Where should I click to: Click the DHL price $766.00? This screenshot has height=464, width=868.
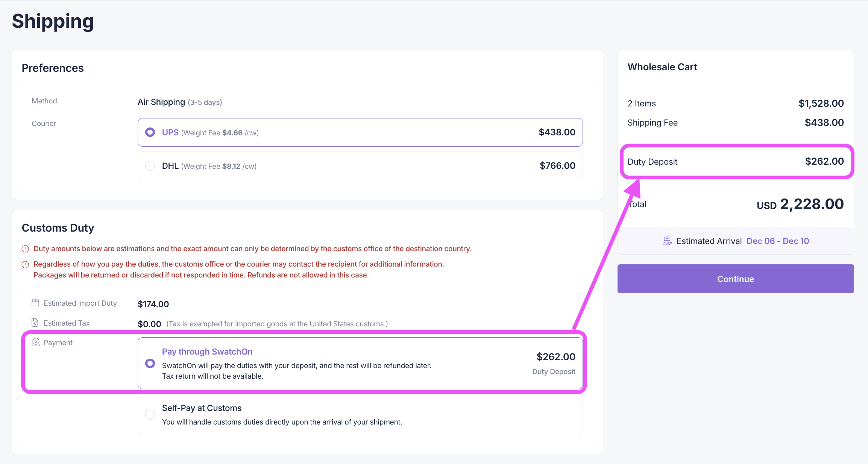pos(557,165)
